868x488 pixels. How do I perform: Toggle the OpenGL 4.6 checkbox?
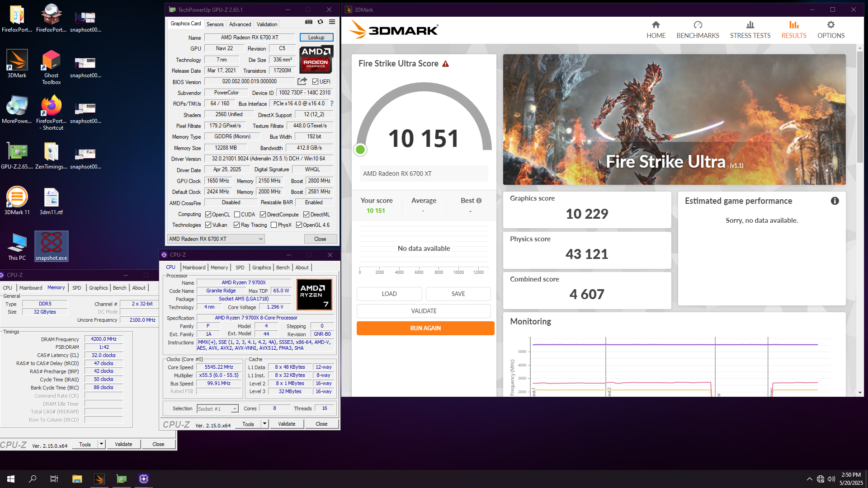click(x=299, y=225)
